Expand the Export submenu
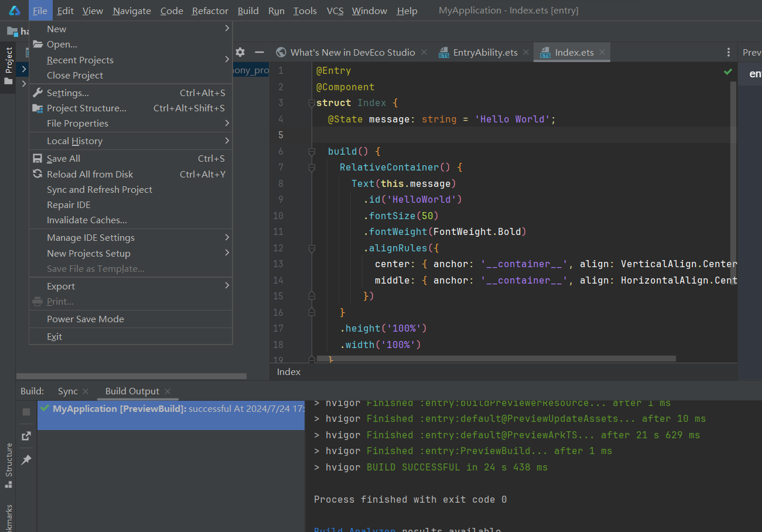The width and height of the screenshot is (762, 532). tap(131, 287)
